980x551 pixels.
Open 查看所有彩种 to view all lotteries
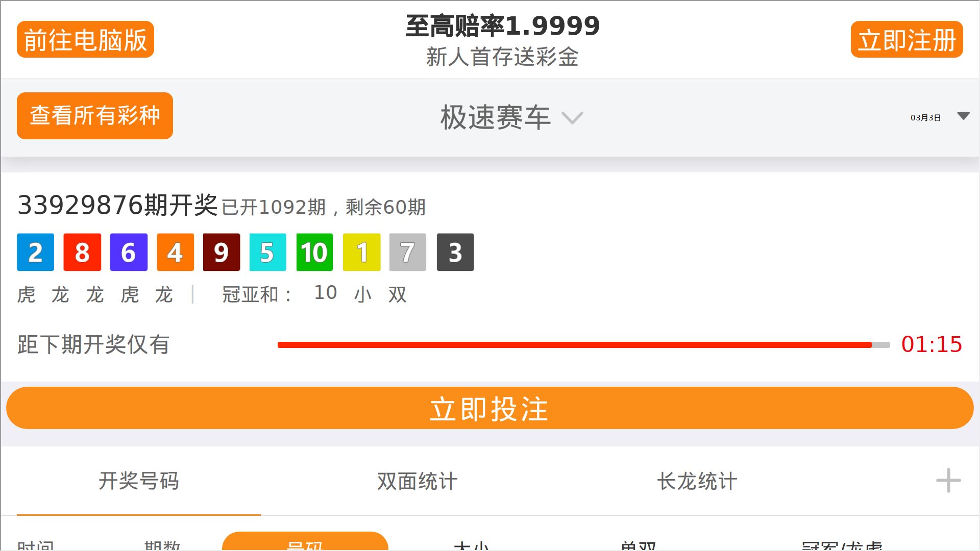95,116
